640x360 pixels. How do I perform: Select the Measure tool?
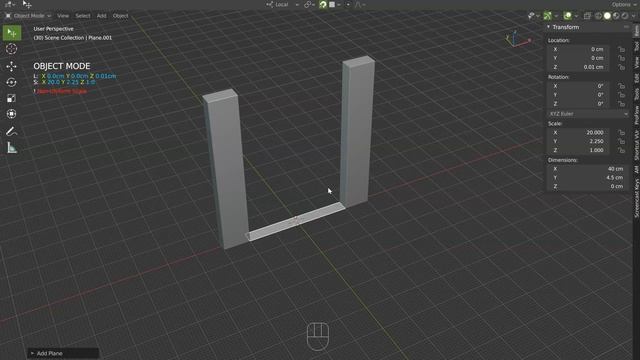pyautogui.click(x=11, y=148)
